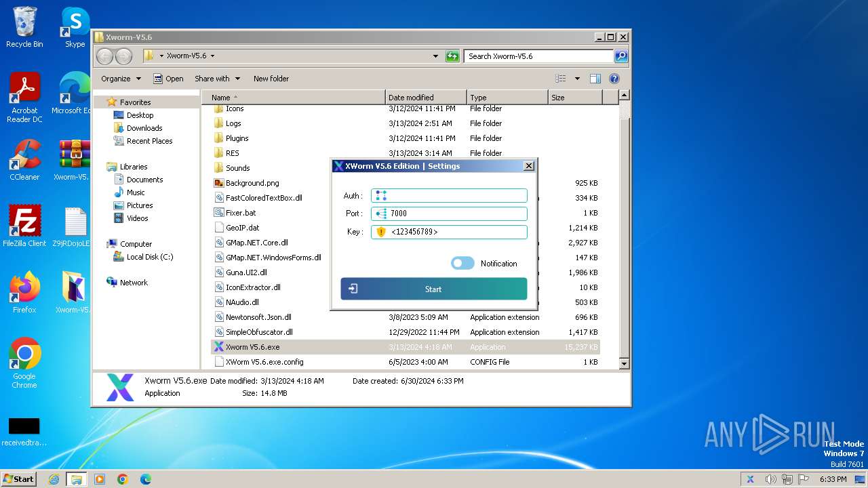
Task: Open Windows Media Player from taskbar
Action: point(100,479)
